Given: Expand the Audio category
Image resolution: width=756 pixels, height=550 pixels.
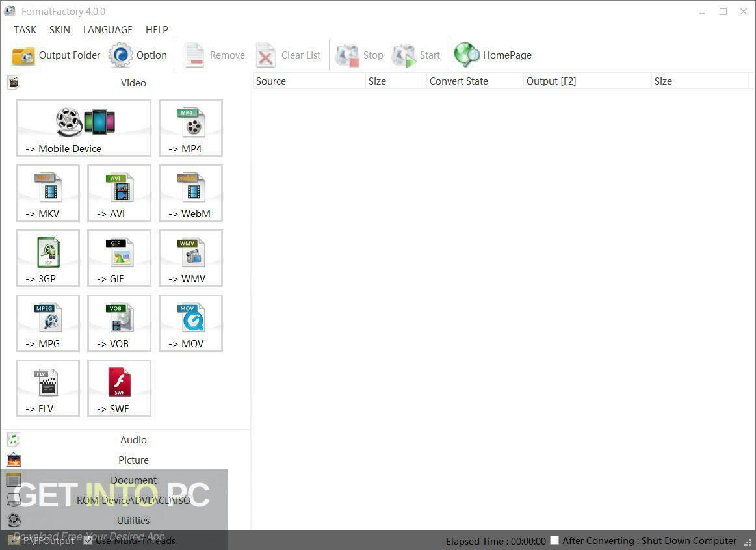Looking at the screenshot, I should point(126,439).
